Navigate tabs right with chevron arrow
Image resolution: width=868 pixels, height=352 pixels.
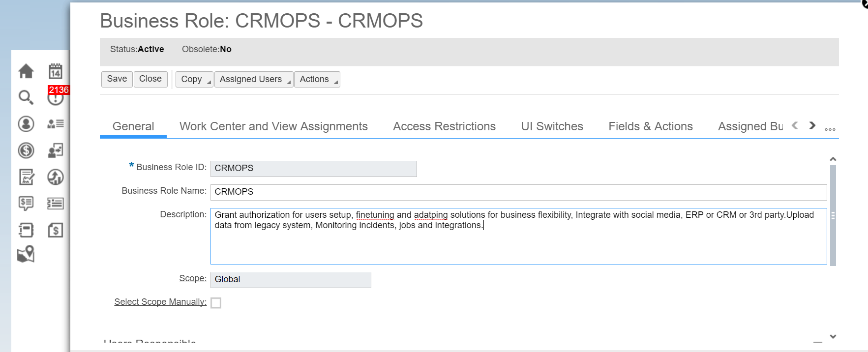coord(812,126)
